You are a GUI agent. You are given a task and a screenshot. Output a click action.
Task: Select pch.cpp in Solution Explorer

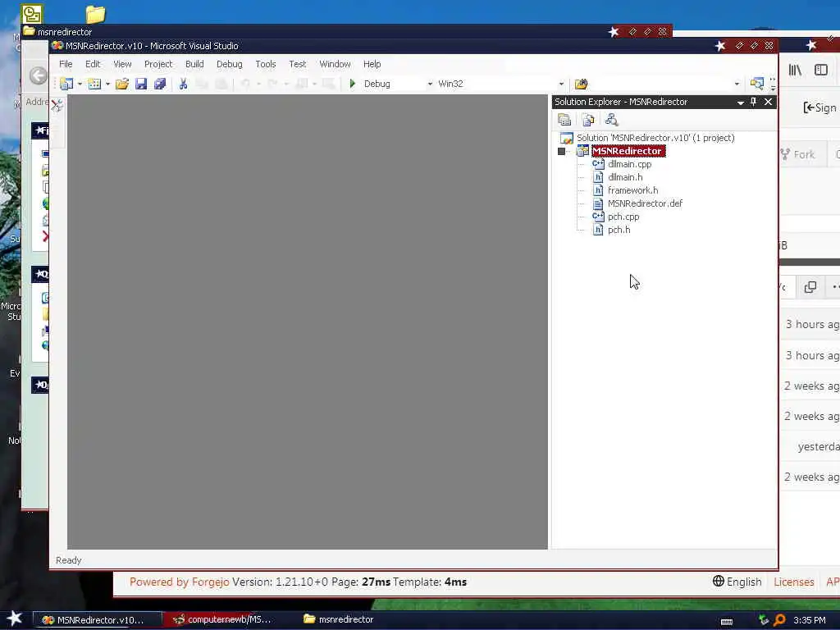[x=623, y=217]
